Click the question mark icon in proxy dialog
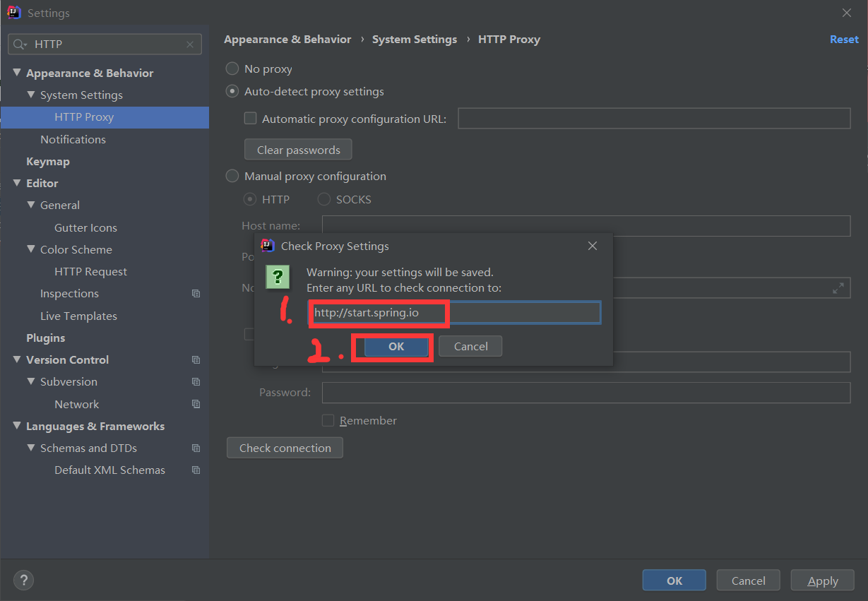 pyautogui.click(x=278, y=277)
